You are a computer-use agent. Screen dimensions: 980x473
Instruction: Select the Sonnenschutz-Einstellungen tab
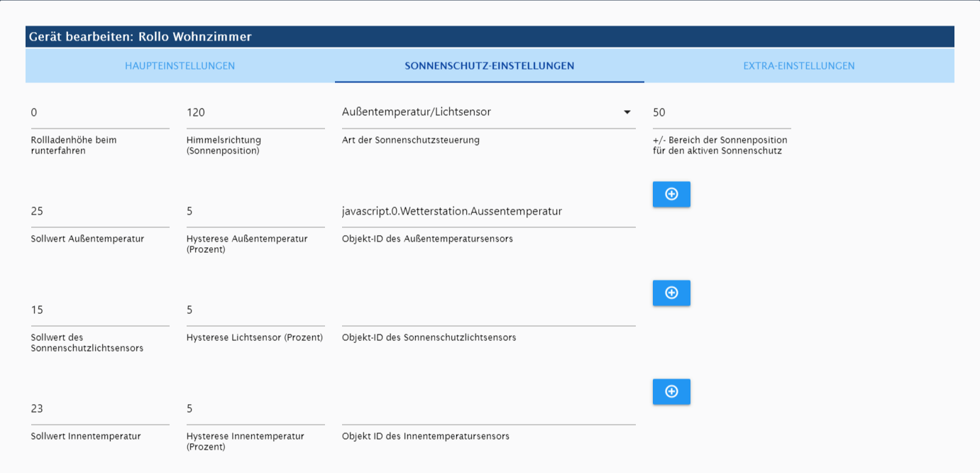tap(490, 66)
